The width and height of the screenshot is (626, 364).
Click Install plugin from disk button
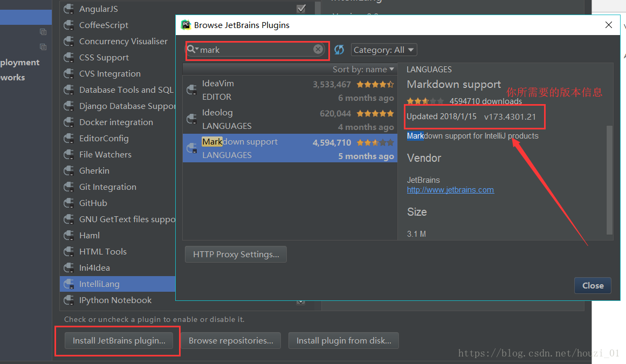[344, 340]
